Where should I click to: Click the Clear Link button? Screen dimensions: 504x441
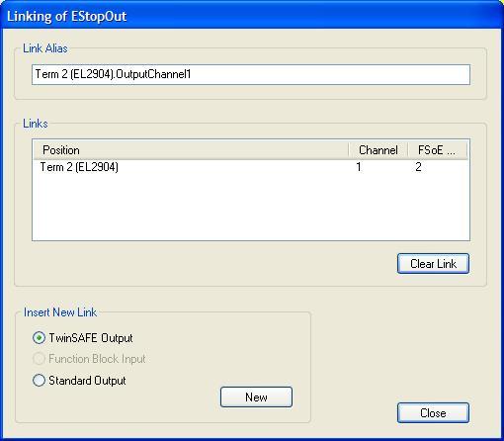click(x=433, y=264)
